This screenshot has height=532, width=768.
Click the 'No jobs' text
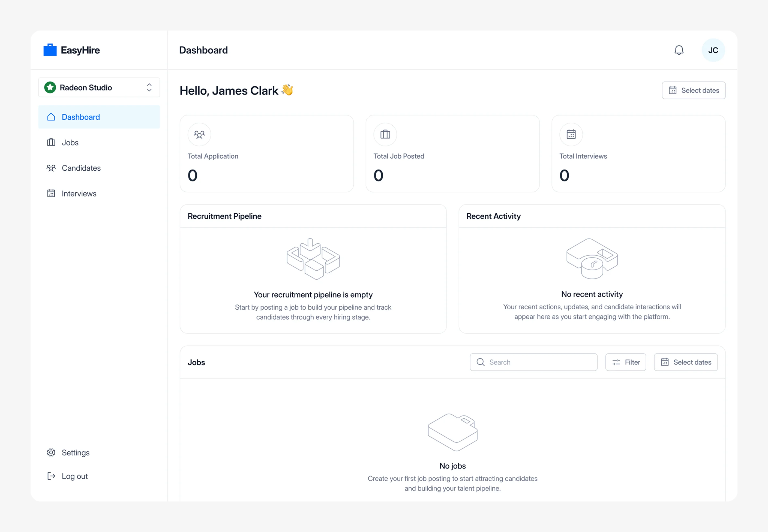(452, 466)
